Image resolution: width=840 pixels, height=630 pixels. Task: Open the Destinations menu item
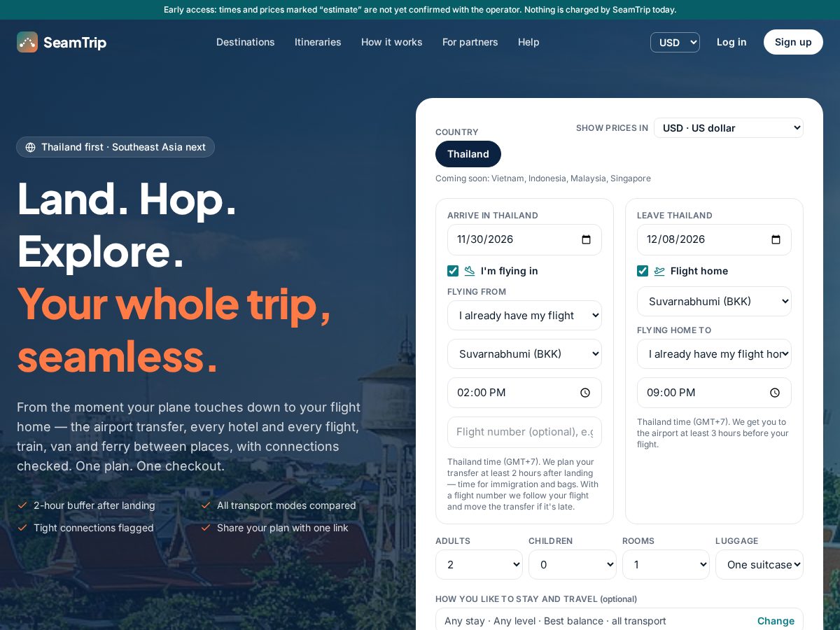(x=246, y=42)
